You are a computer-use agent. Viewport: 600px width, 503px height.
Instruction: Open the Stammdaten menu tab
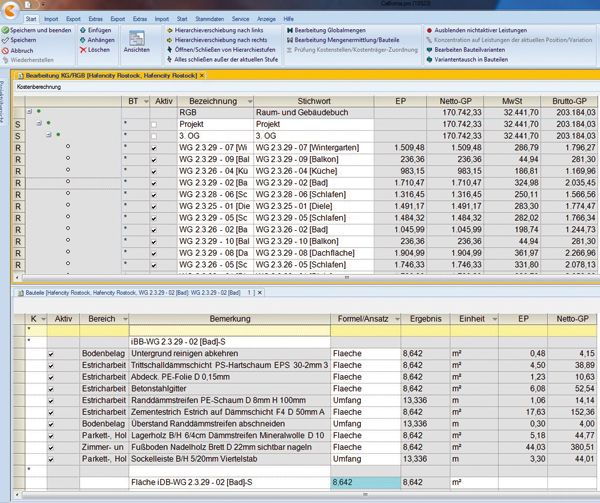[208, 19]
